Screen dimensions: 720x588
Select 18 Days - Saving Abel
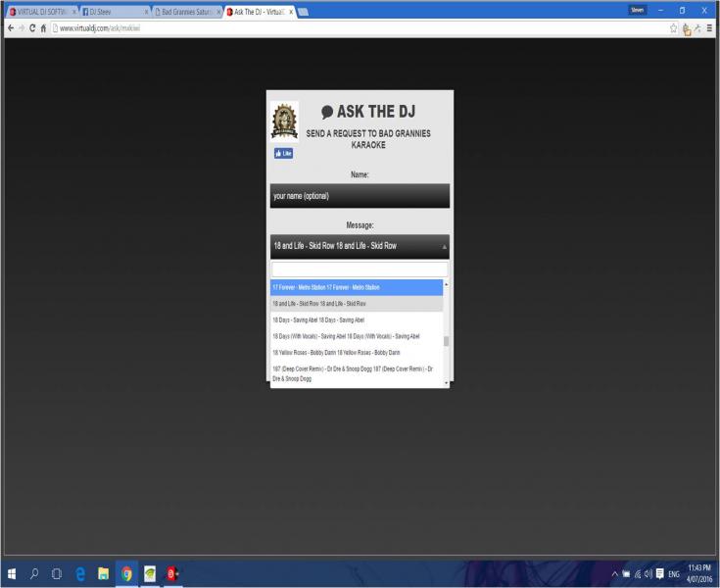pyautogui.click(x=357, y=320)
